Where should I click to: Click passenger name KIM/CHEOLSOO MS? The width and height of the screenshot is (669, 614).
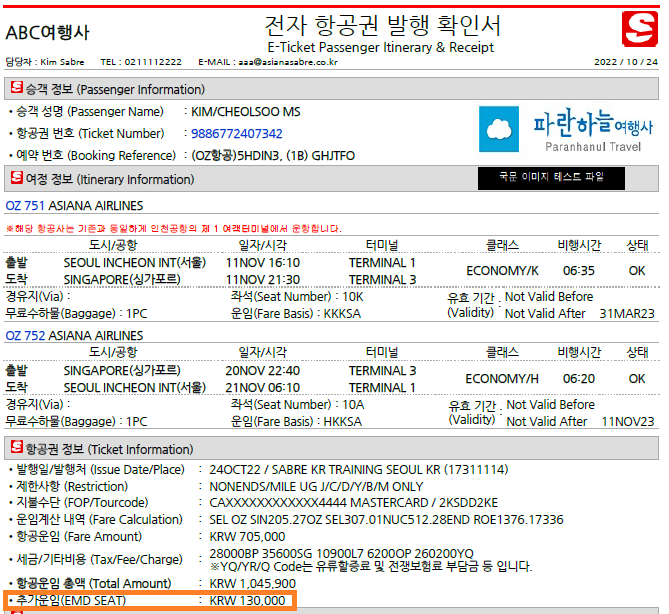click(246, 112)
